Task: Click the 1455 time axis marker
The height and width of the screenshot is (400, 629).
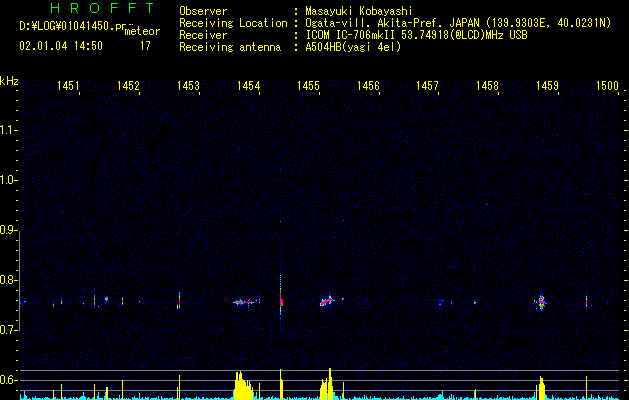Action: 308,85
